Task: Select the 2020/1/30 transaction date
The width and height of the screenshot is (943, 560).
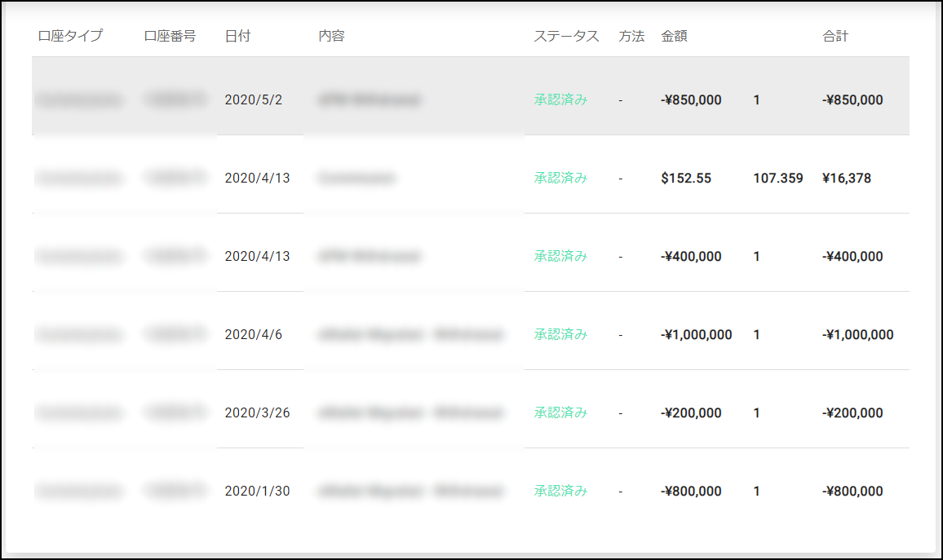Action: click(x=257, y=492)
